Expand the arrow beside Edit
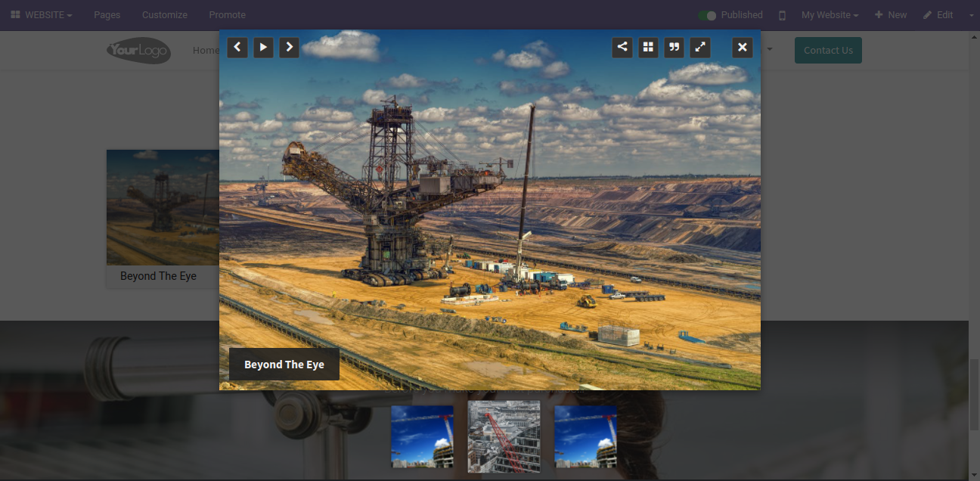This screenshot has height=481, width=980. tap(972, 15)
